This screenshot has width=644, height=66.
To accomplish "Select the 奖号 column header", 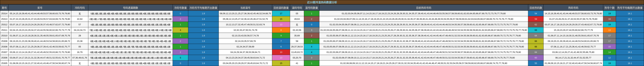I will click(x=40, y=8).
